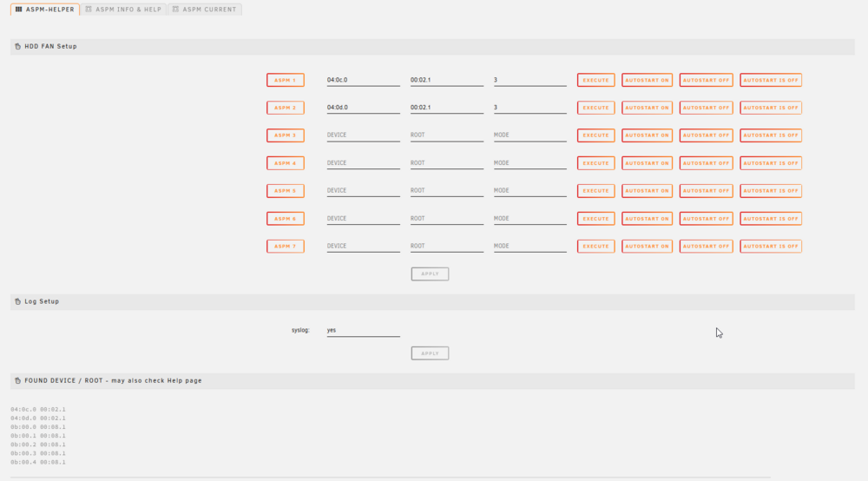
Task: Open the ASPM-HELPER tab
Action: 45,10
